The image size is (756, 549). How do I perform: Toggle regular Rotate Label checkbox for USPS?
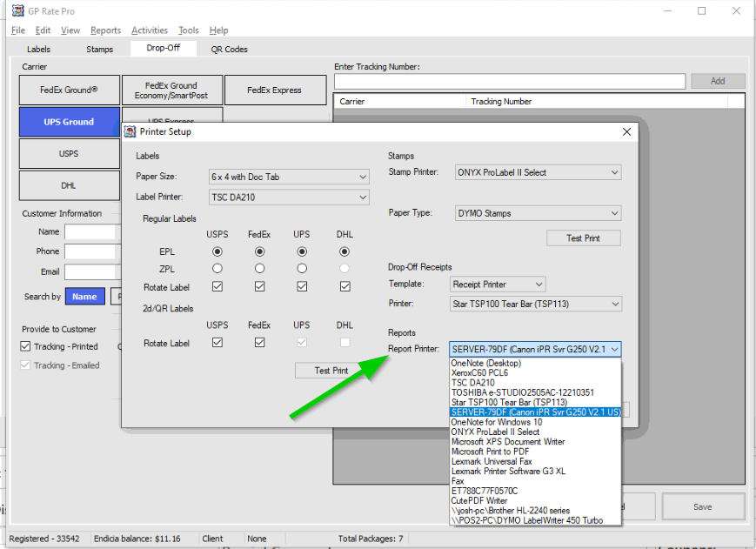[217, 286]
